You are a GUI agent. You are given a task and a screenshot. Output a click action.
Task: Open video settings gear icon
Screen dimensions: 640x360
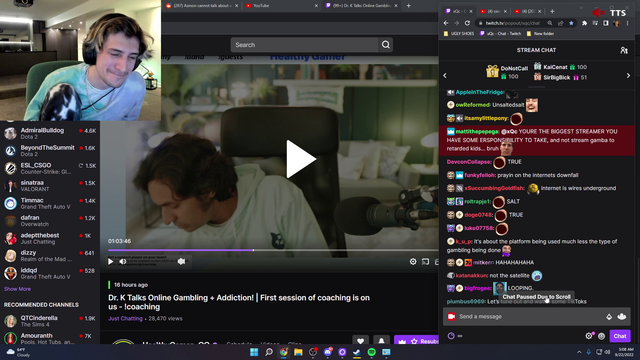click(413, 262)
